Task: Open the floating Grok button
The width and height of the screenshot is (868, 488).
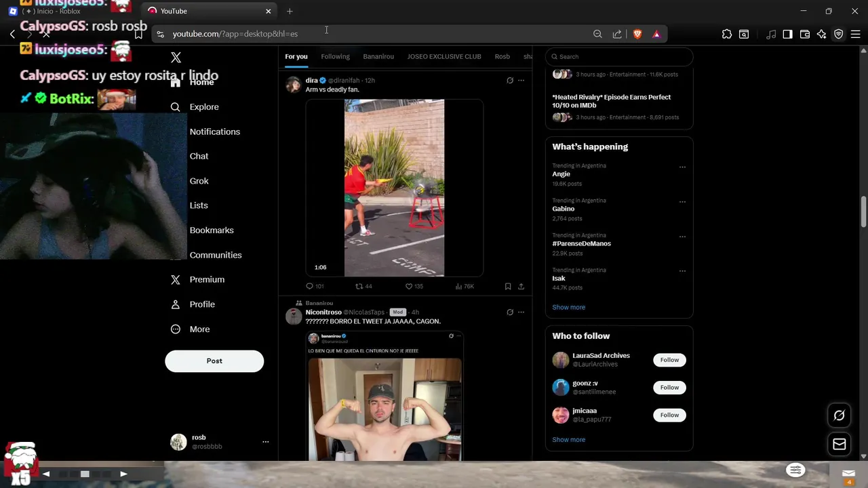Action: pos(840,415)
